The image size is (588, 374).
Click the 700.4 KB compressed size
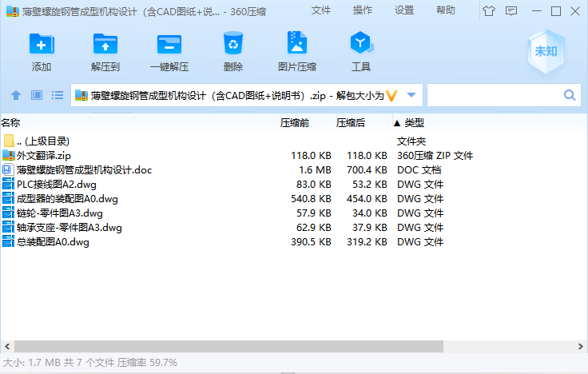pos(367,170)
